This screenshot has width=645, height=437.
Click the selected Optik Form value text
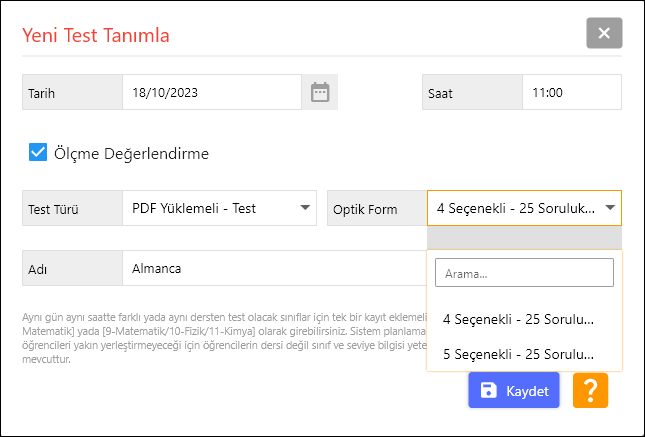click(x=515, y=209)
